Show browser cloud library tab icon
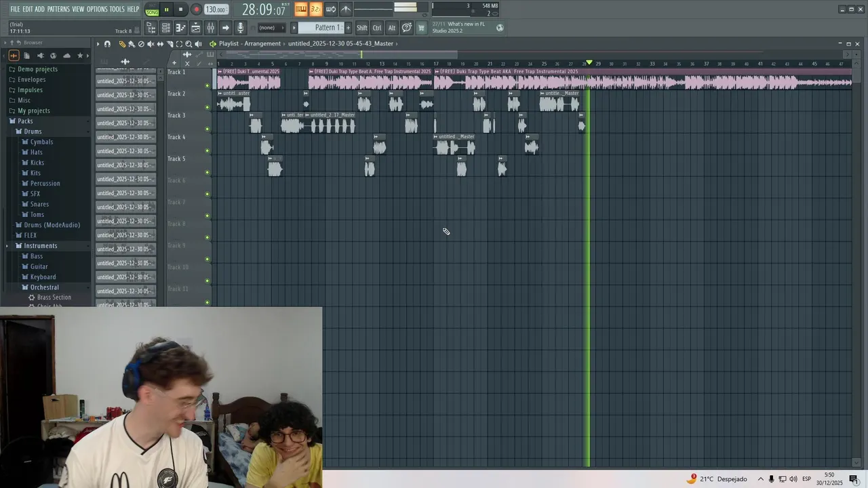The image size is (868, 488). tap(66, 56)
